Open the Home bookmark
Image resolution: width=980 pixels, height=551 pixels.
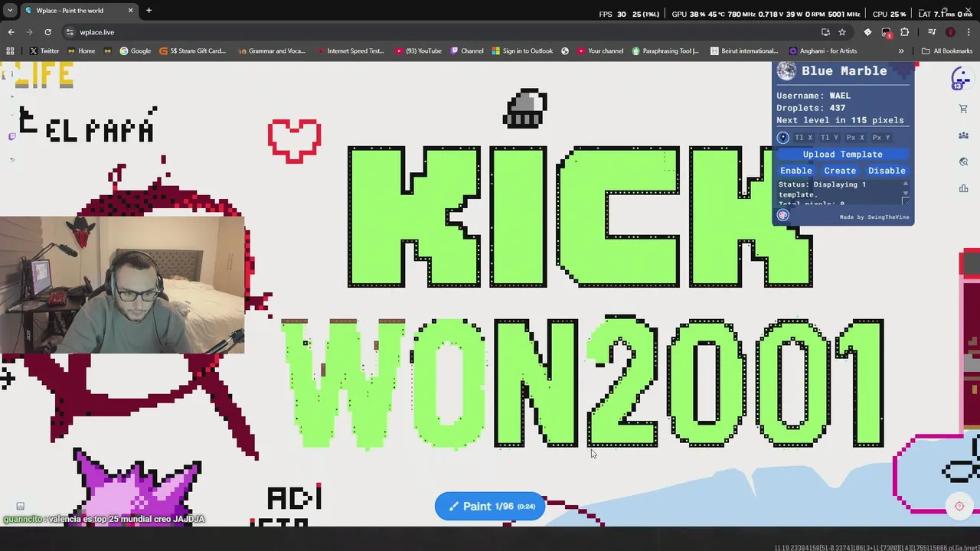click(81, 51)
